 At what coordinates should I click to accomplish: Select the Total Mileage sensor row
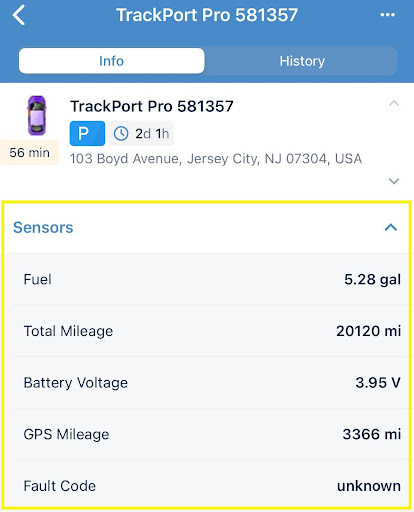[207, 331]
